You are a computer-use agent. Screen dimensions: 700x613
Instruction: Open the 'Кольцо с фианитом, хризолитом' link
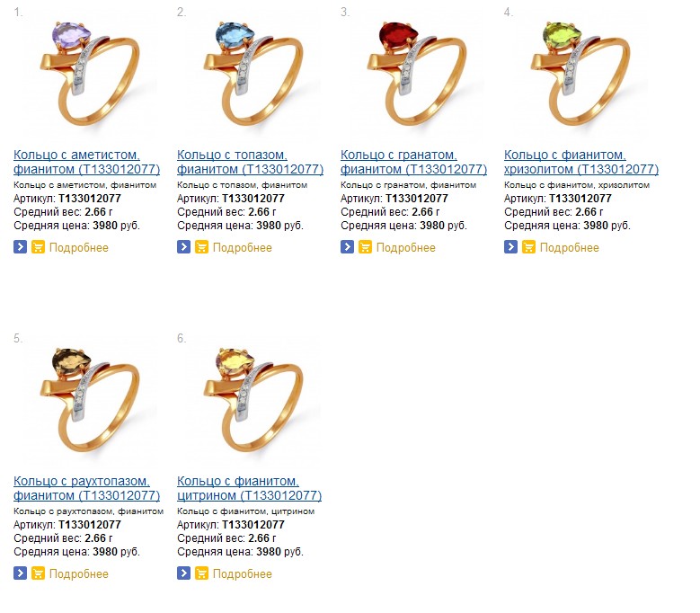pos(581,162)
